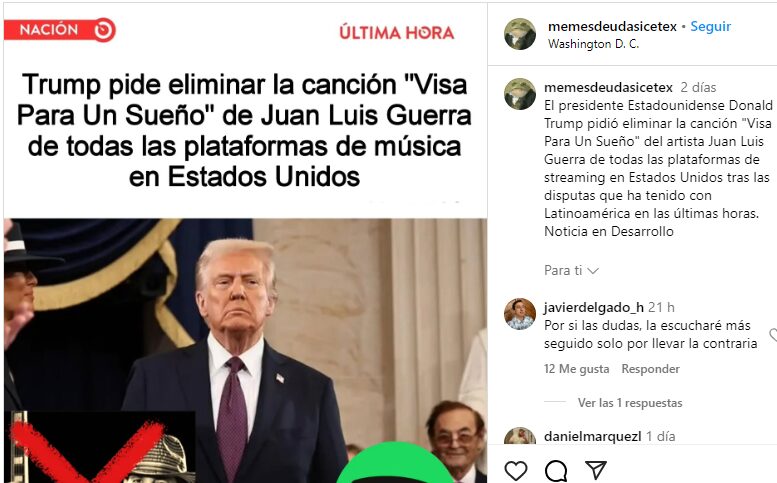Screen dimensions: 777x483
Task: Click the frog avatar beside the caption
Action: (x=520, y=94)
